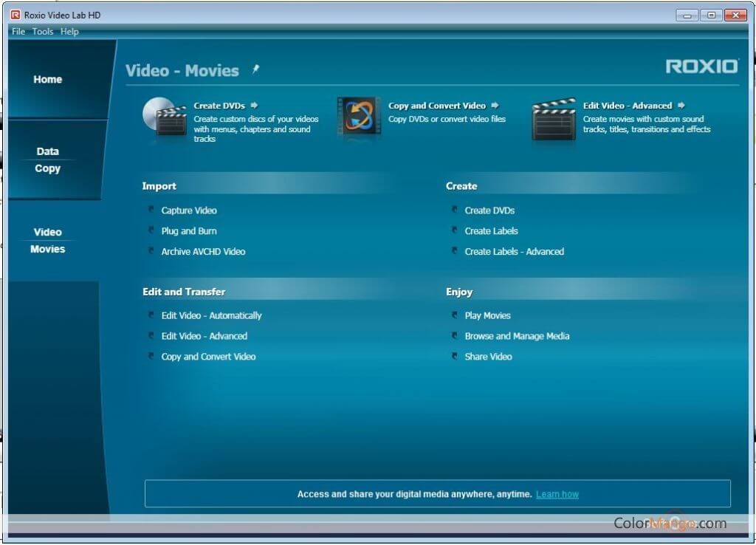This screenshot has height=545, width=756.
Task: Click the bullet icon before Share Video
Action: tap(454, 356)
